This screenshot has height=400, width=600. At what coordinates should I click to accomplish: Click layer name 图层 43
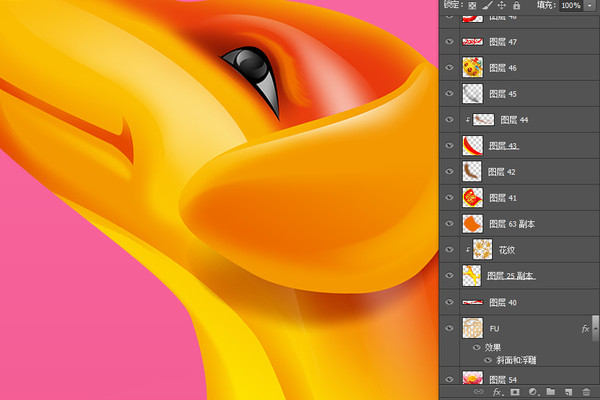tap(504, 146)
